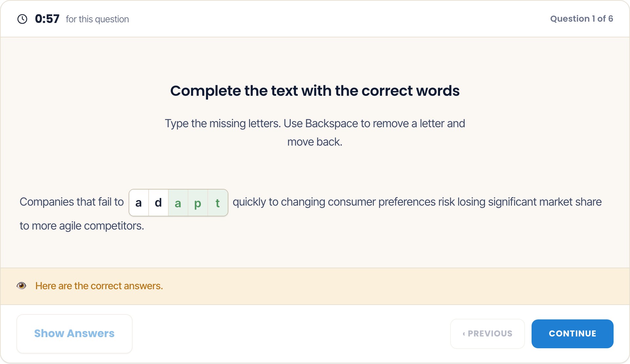Screen dimensions: 630x364
Task: Click 'Here are the correct answers.' message
Action: tap(99, 286)
